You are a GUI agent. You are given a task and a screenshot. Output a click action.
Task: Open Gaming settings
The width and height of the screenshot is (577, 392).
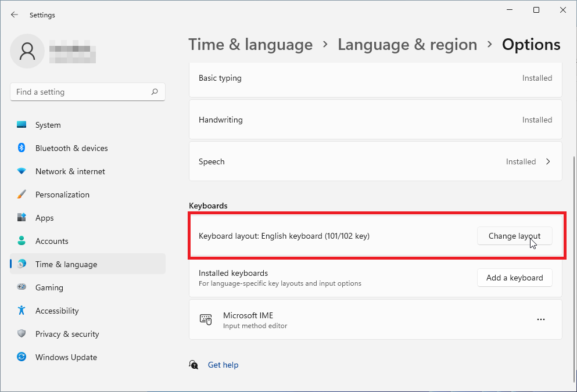(x=49, y=287)
